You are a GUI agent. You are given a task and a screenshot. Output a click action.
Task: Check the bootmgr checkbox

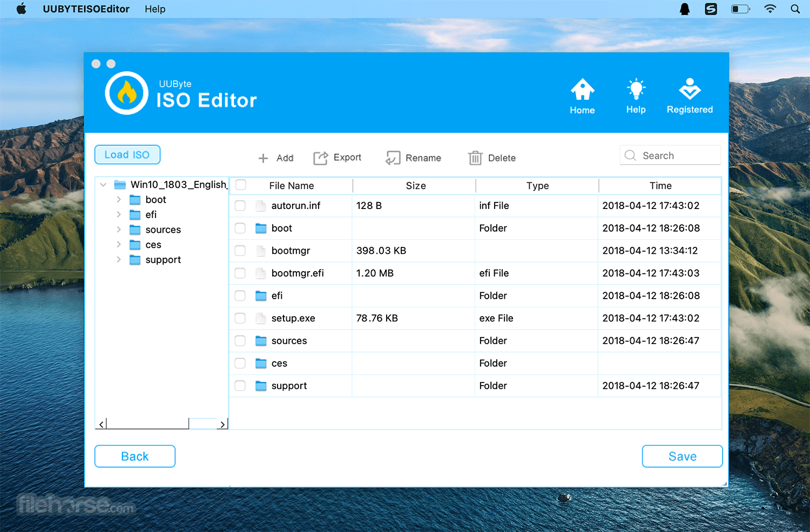coord(240,251)
